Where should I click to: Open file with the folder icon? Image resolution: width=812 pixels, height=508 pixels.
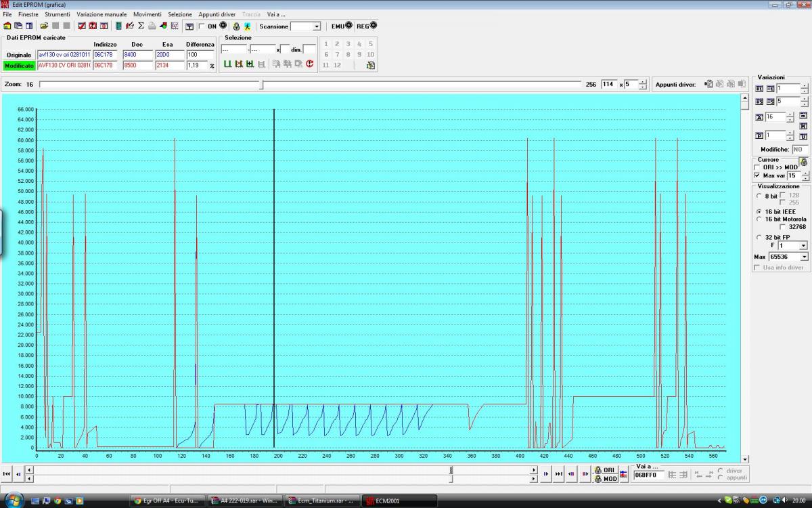pos(44,26)
